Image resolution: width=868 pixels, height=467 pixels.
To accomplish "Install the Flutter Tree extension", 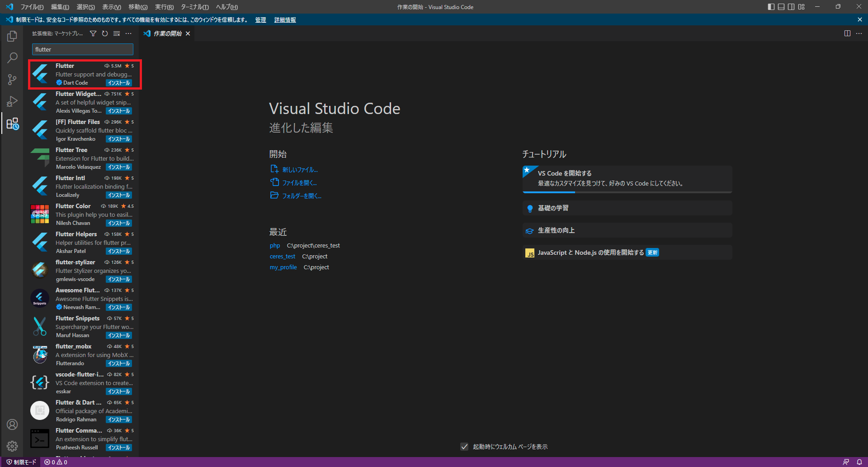I will [x=119, y=167].
